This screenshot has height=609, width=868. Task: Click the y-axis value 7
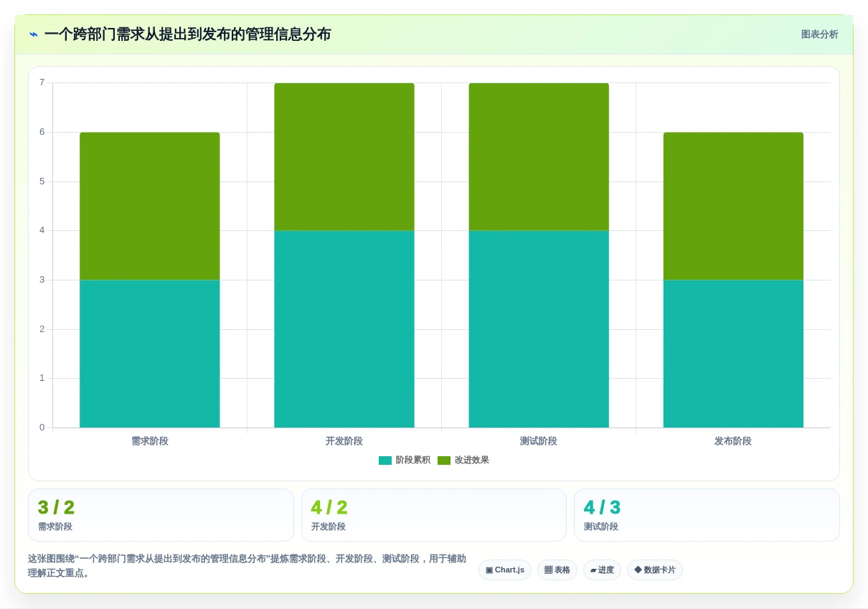click(42, 82)
